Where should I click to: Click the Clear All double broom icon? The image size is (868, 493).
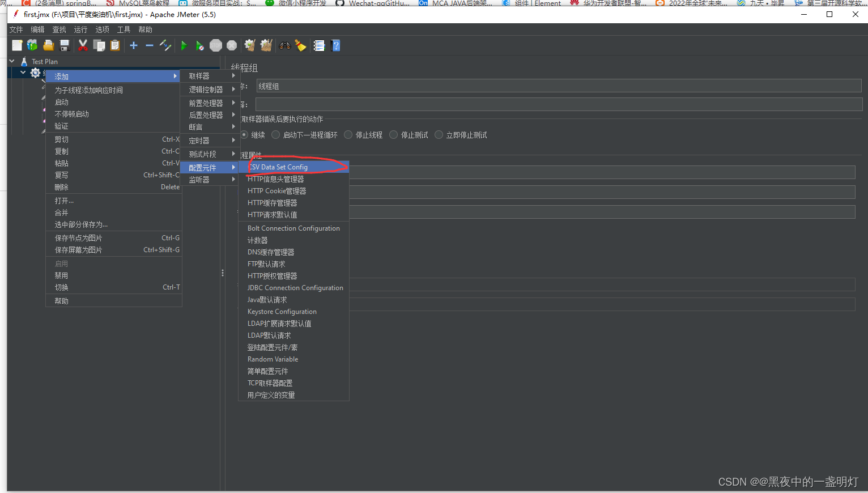[x=266, y=45]
